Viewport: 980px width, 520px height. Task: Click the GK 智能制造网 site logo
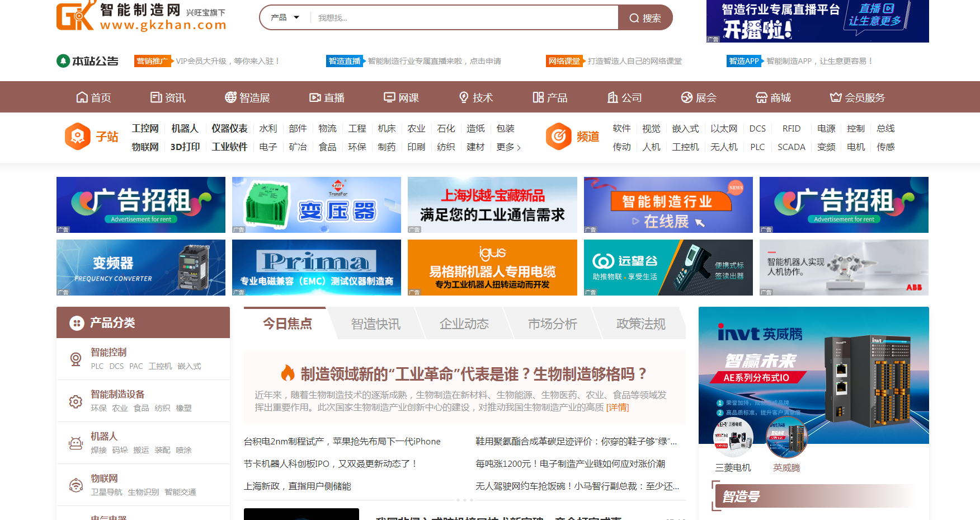pyautogui.click(x=142, y=16)
